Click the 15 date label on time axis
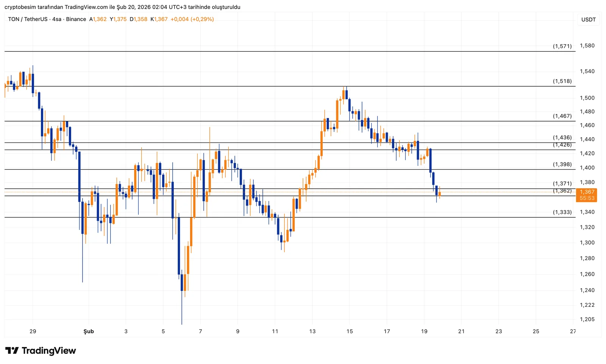The height and width of the screenshot is (364, 606). [x=349, y=331]
